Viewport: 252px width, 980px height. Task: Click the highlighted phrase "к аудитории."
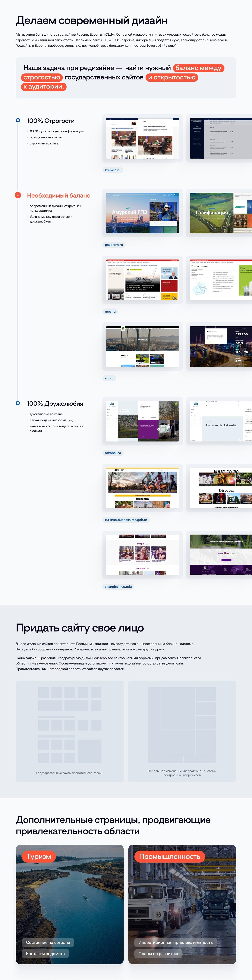[x=44, y=87]
